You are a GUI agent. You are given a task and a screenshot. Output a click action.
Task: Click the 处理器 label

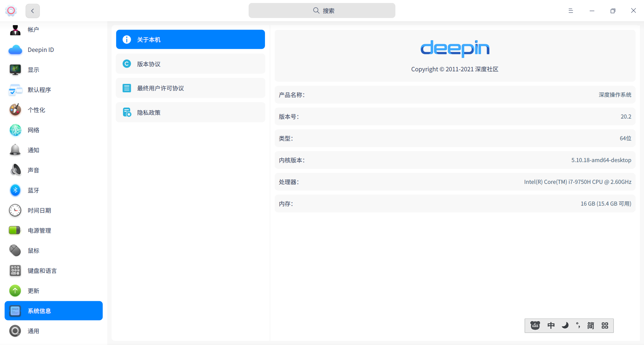point(289,182)
